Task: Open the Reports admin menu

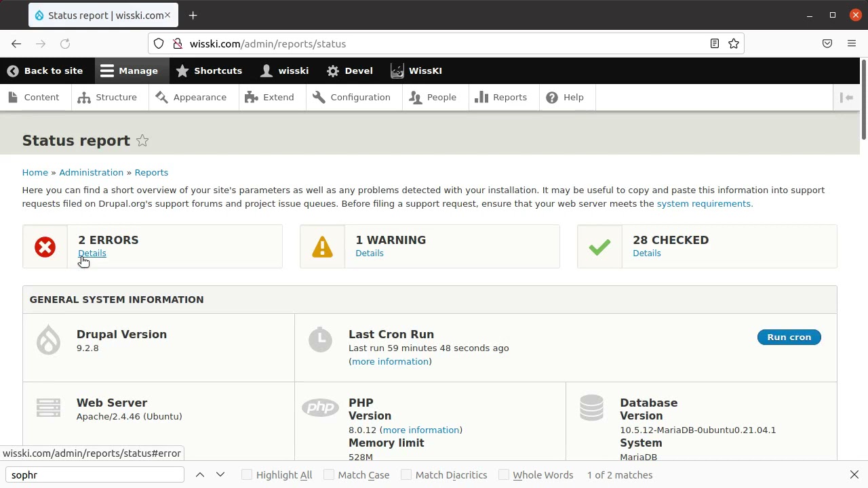Action: [501, 98]
